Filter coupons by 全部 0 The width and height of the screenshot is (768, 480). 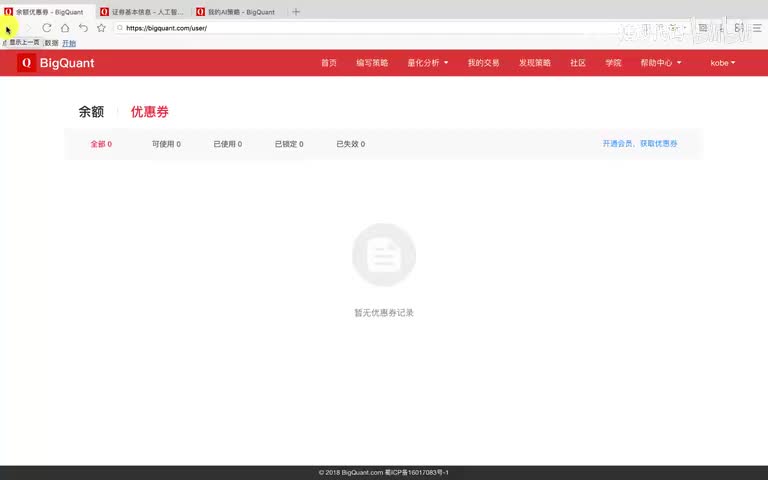[101, 144]
